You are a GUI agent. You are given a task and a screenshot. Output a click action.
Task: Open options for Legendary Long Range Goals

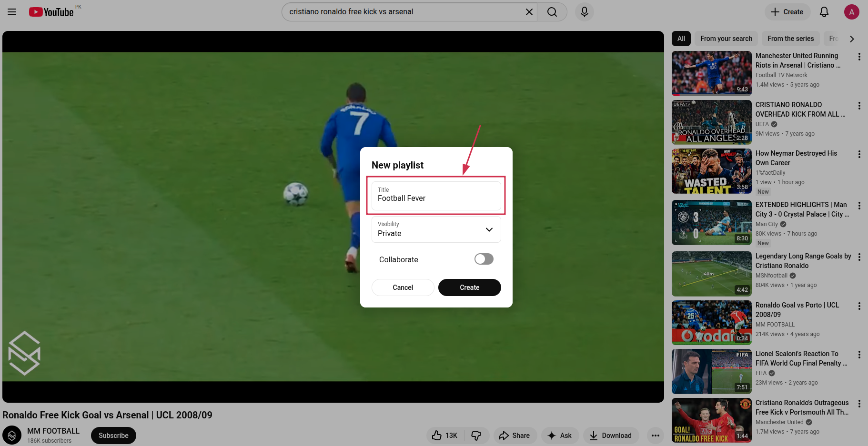point(859,257)
